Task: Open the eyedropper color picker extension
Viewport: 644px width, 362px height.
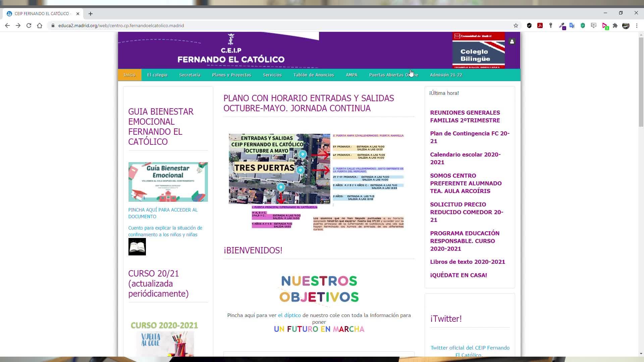Action: click(x=562, y=26)
